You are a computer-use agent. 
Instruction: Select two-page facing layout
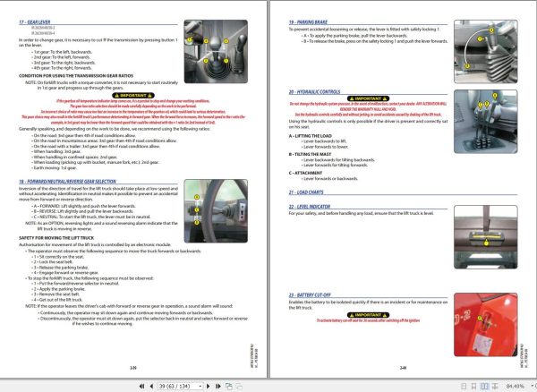point(484,386)
